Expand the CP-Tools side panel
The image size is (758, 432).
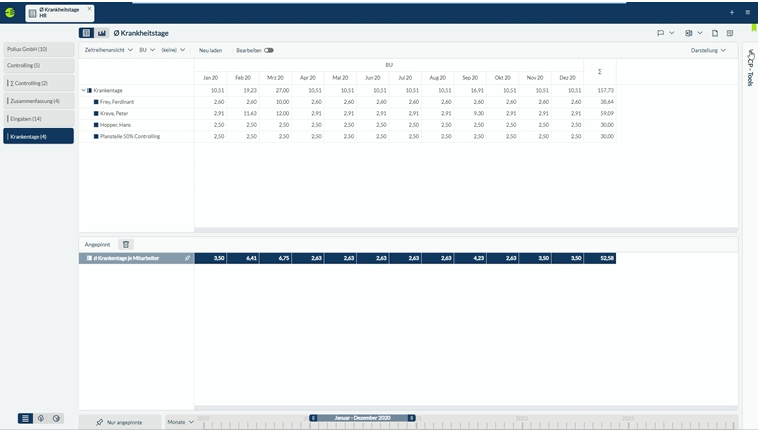[751, 70]
